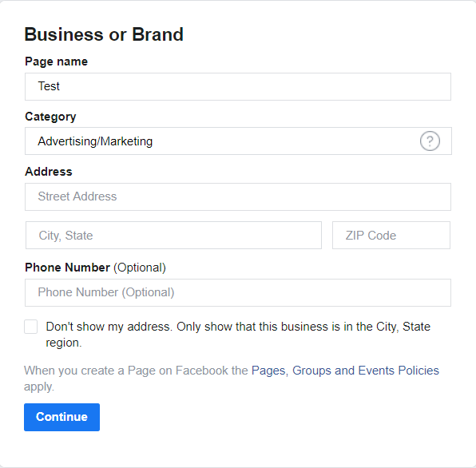Click the Address label

49,172
